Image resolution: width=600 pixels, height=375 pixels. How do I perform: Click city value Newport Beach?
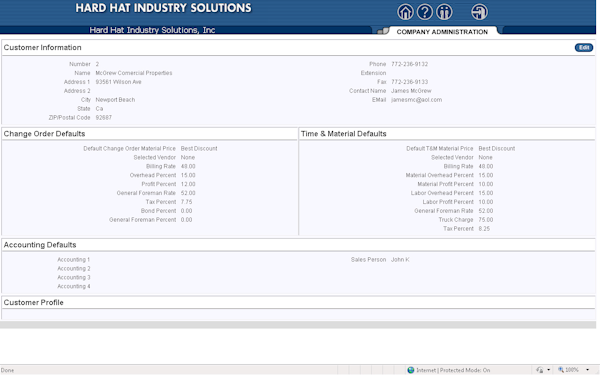coord(115,99)
